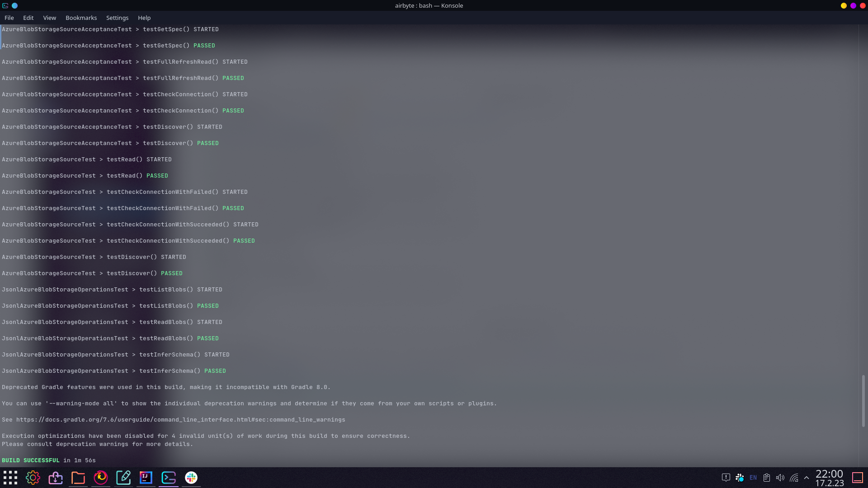The image size is (868, 488).
Task: Open the Discover software installer icon
Action: click(x=55, y=478)
